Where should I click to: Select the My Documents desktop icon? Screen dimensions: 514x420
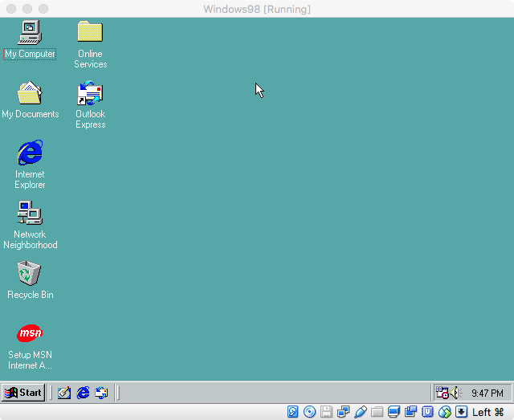(x=30, y=93)
